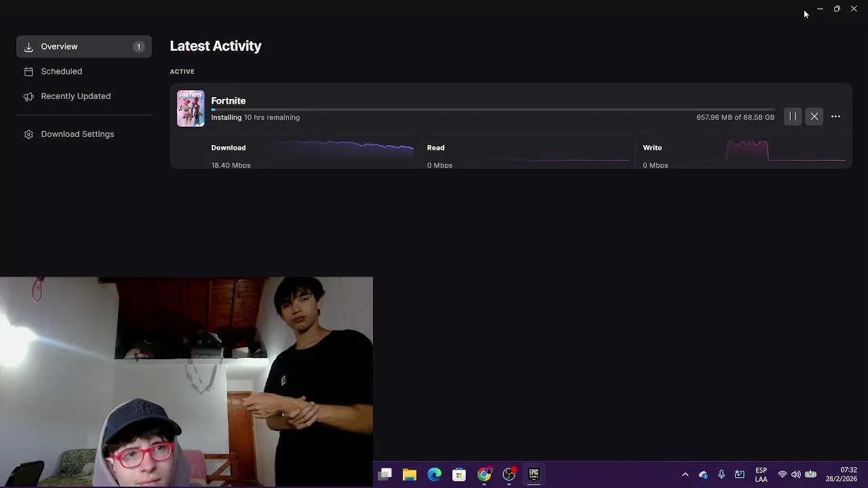Click the '18.40 Mbps' download value

231,165
